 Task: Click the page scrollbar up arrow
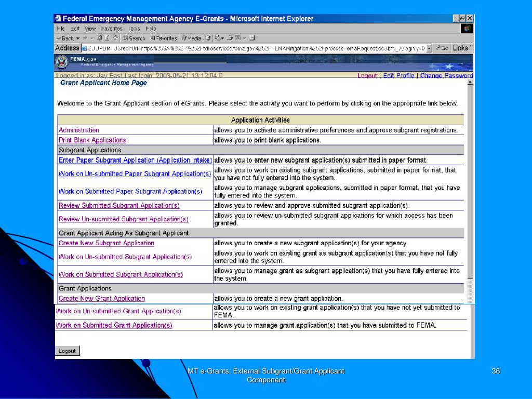point(470,82)
